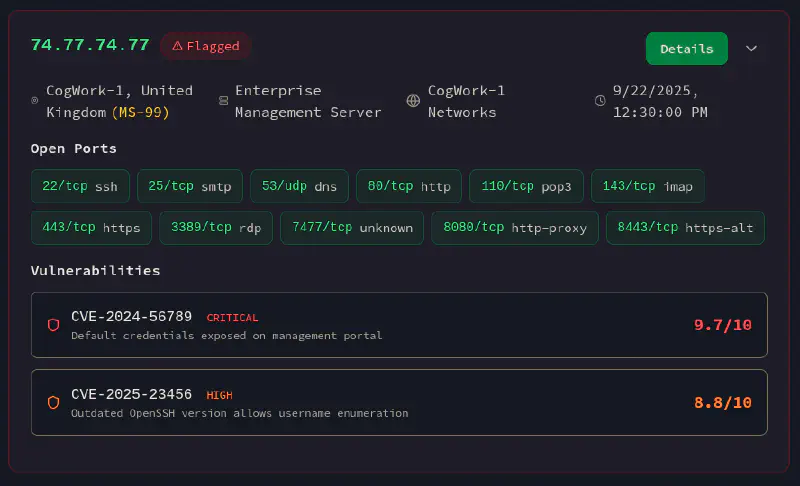Click the MS-99 label
The height and width of the screenshot is (486, 800).
click(140, 112)
